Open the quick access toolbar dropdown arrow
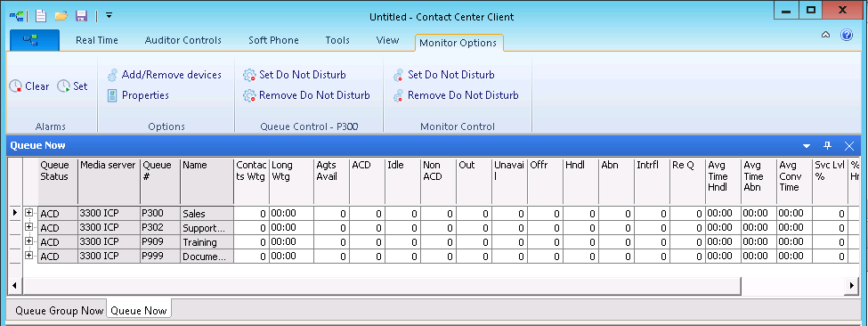This screenshot has width=868, height=326. [109, 15]
